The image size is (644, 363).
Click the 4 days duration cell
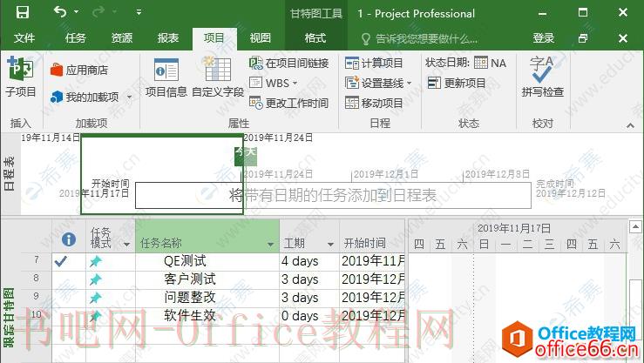309,261
